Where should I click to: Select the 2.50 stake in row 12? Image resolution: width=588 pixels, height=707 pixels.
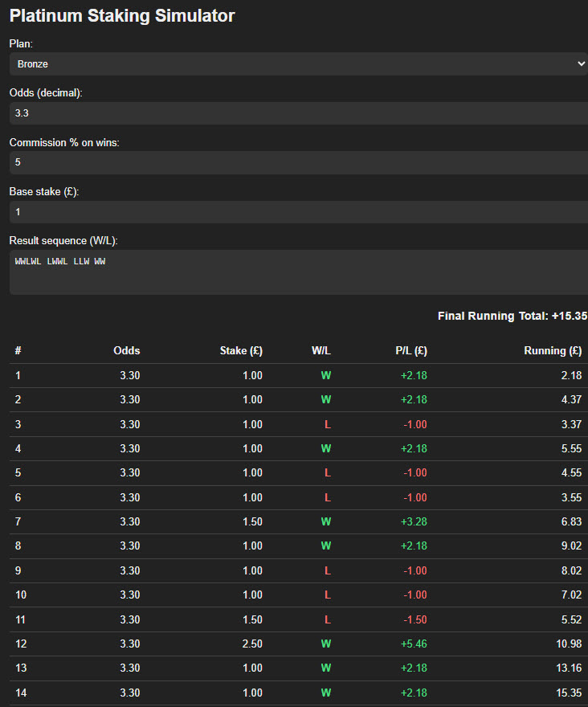tap(251, 644)
